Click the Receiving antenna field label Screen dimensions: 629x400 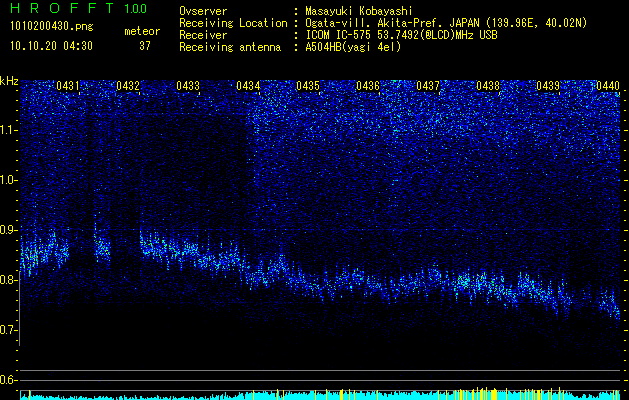(230, 47)
